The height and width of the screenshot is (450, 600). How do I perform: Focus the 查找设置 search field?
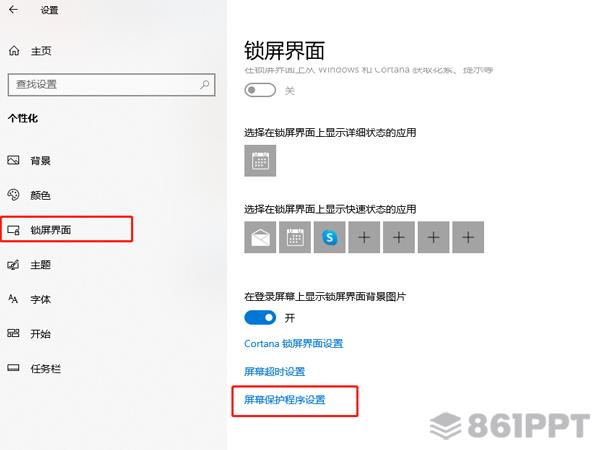tap(111, 85)
